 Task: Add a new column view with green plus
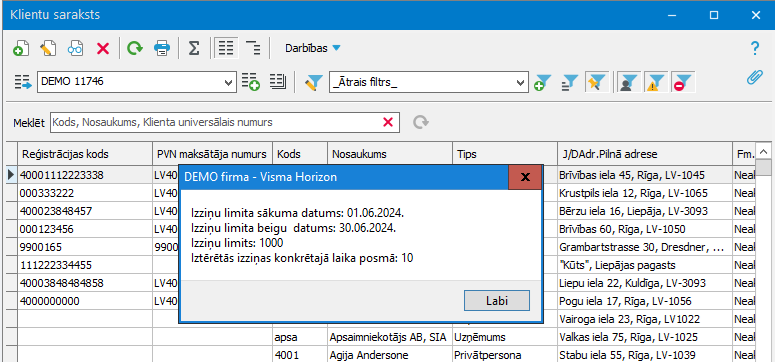[251, 82]
